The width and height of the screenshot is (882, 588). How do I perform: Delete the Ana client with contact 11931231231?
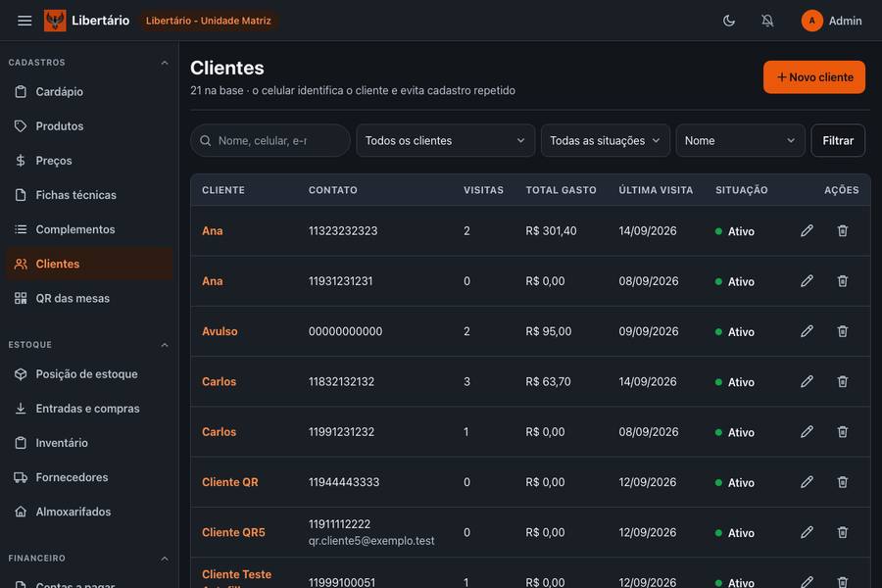(x=842, y=281)
